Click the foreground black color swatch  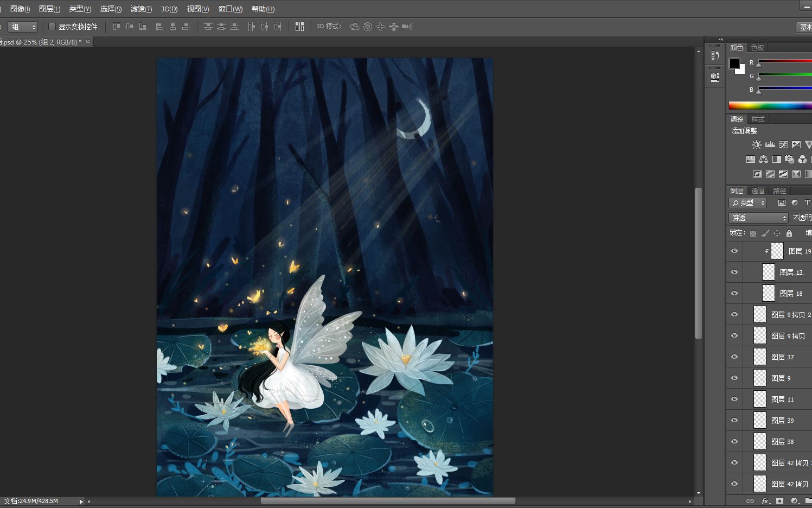(734, 63)
